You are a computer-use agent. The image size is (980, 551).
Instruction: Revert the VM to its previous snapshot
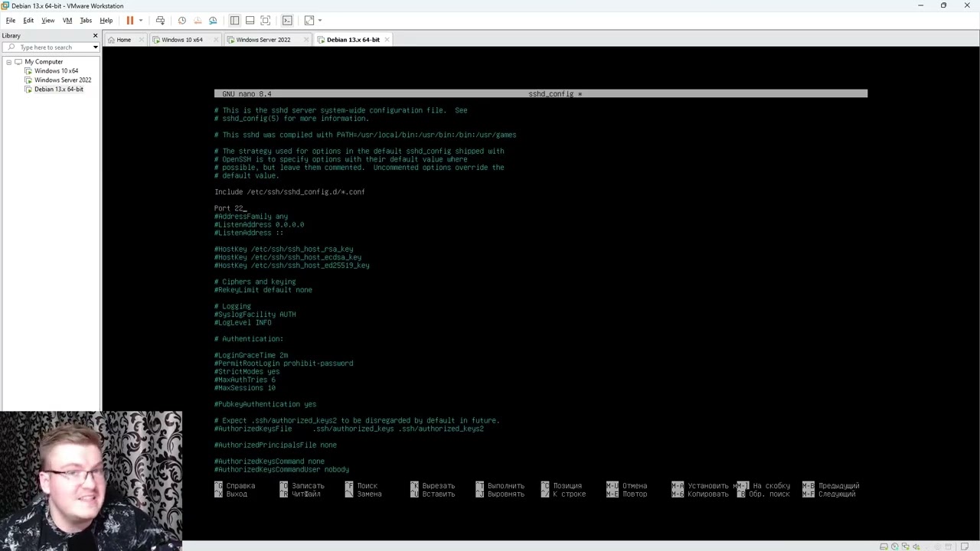pyautogui.click(x=198, y=20)
